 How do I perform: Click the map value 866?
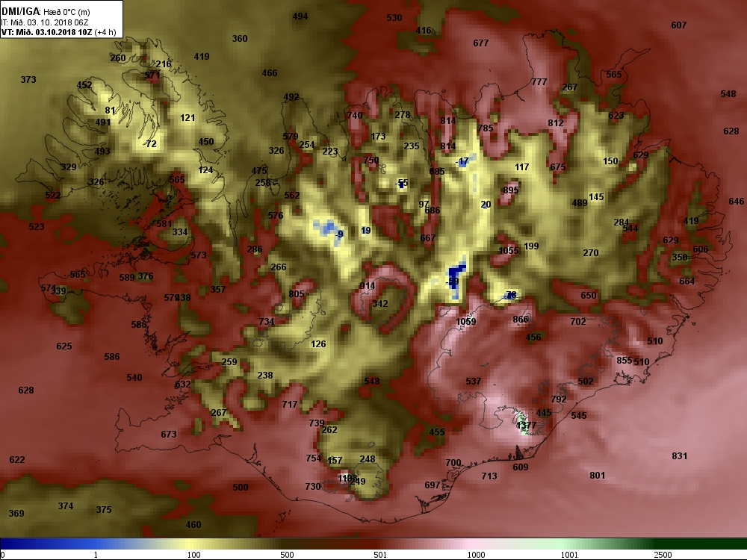click(x=521, y=319)
